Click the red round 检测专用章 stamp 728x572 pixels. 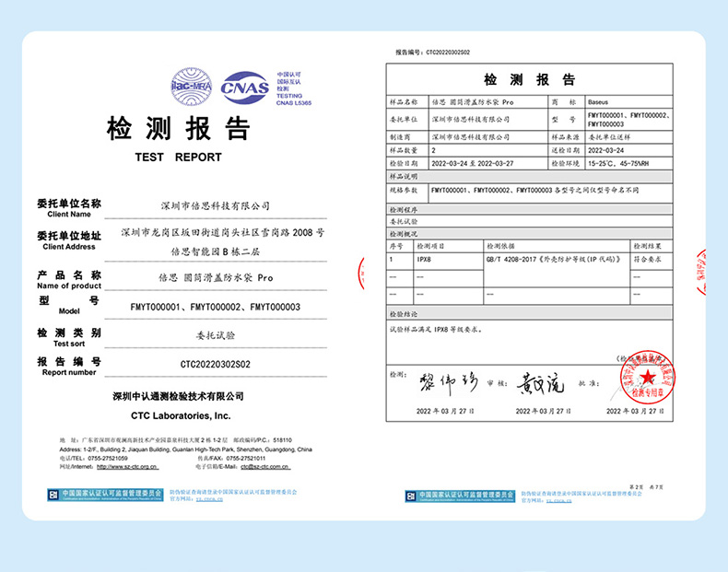point(648,376)
